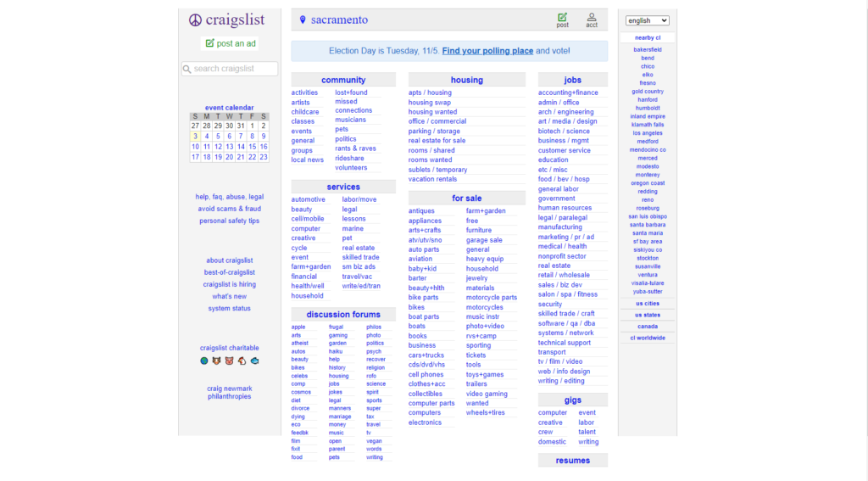Open avoid scams & fraud link
The width and height of the screenshot is (868, 481).
click(229, 209)
